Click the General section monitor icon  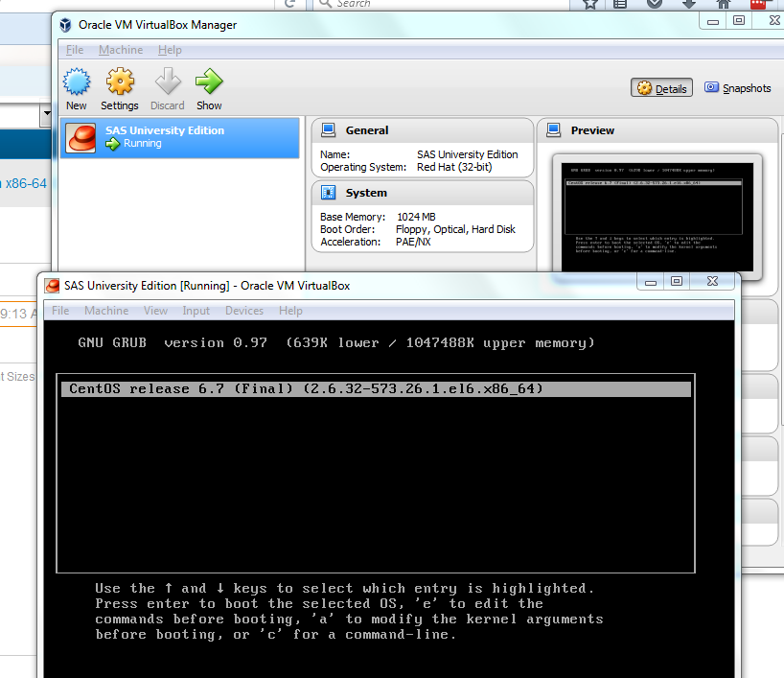click(329, 130)
